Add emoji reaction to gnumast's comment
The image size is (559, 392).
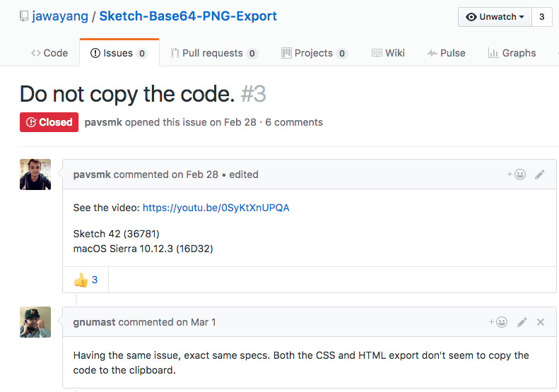coord(498,322)
